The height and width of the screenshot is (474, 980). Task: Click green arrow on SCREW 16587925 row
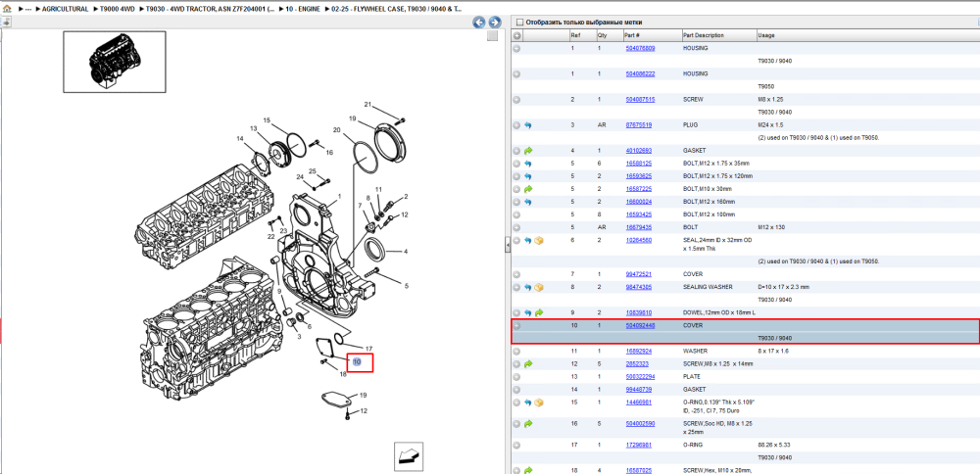[528, 470]
